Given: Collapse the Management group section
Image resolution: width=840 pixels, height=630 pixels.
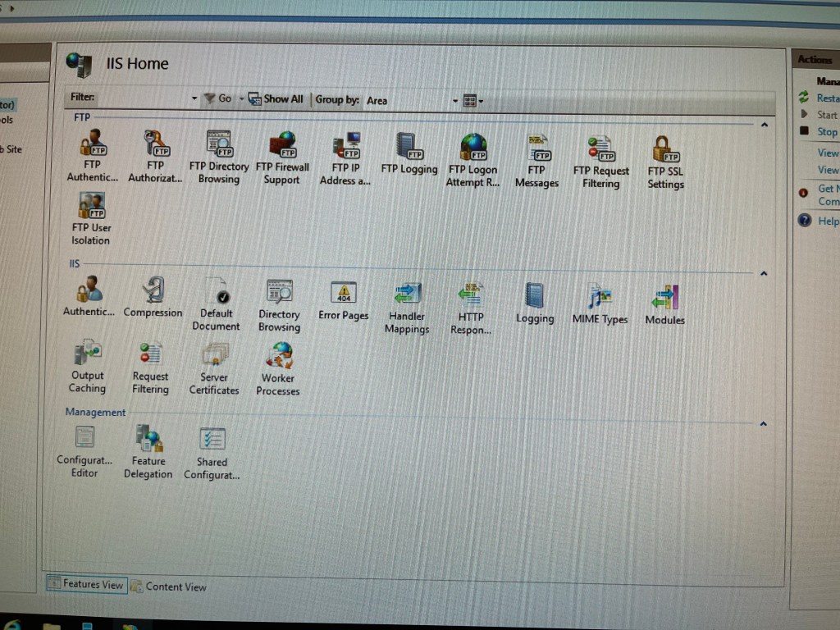Looking at the screenshot, I should click(763, 424).
